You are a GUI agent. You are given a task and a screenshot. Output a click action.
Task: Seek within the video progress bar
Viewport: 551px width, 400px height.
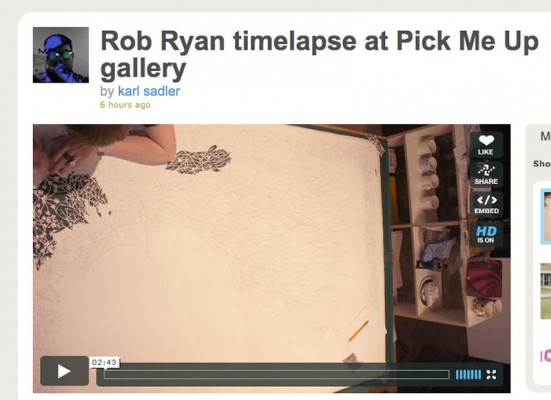[277, 375]
